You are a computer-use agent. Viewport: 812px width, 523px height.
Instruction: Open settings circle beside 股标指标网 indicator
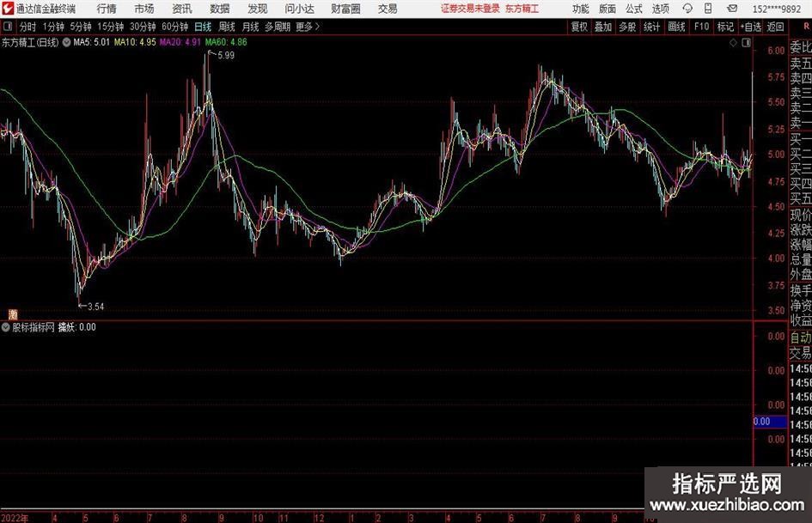[6, 327]
